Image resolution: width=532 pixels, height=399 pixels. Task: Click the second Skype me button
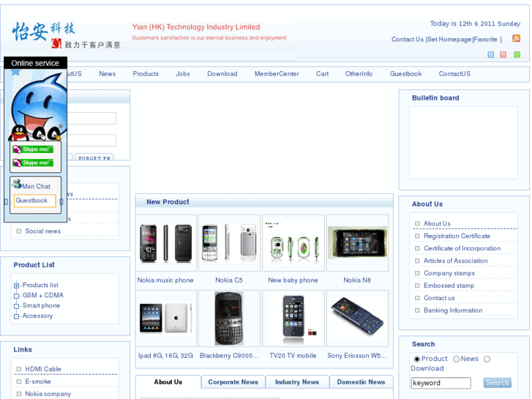tap(33, 163)
